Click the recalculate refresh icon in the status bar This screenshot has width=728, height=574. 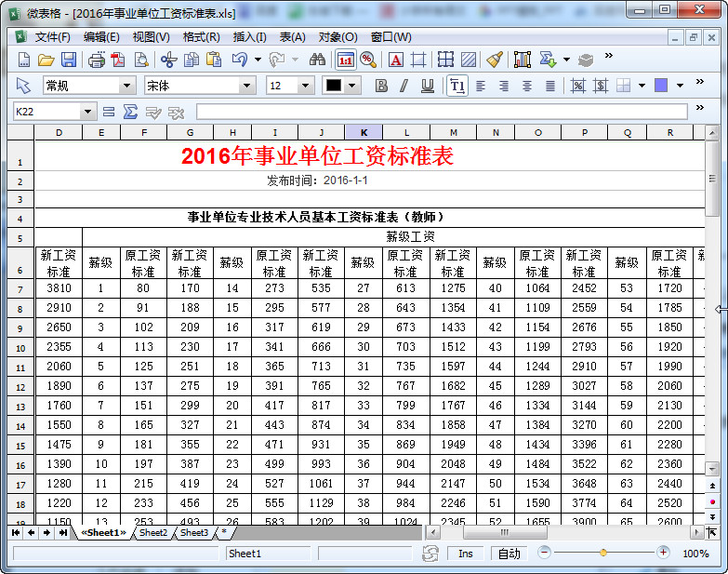coord(430,554)
